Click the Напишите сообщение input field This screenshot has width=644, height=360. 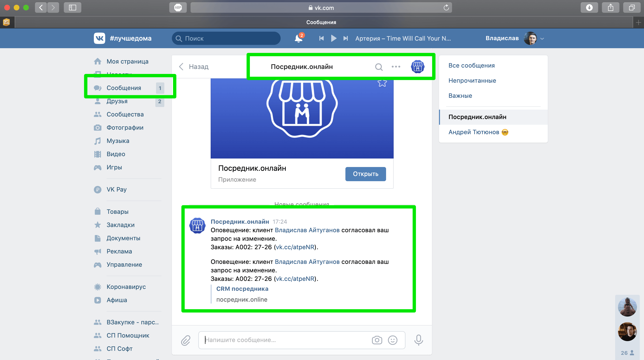coord(285,340)
